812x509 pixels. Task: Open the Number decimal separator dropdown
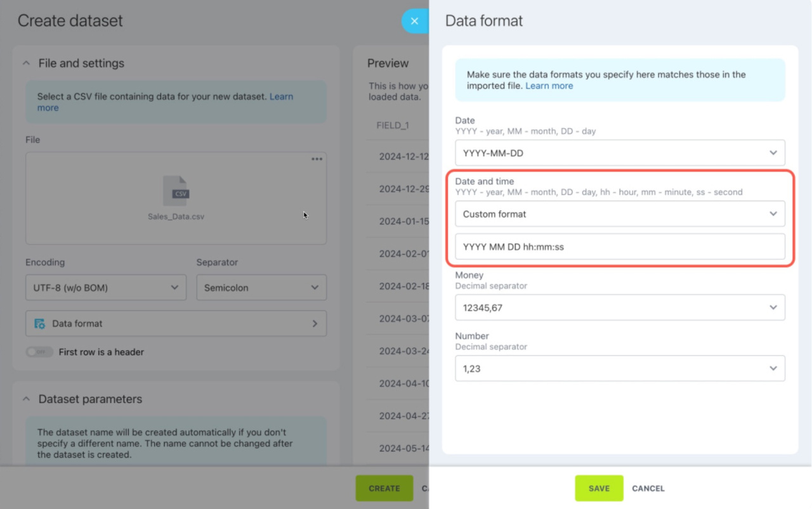click(x=619, y=368)
